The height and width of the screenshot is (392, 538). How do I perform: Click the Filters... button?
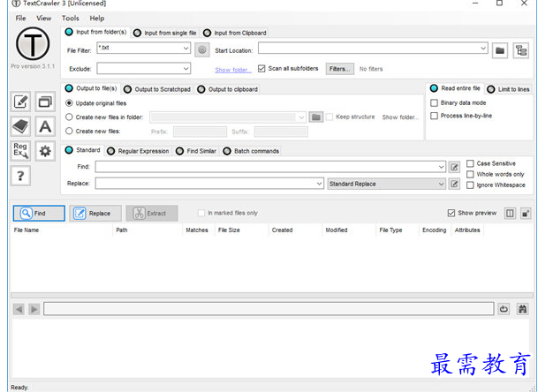[x=339, y=68]
